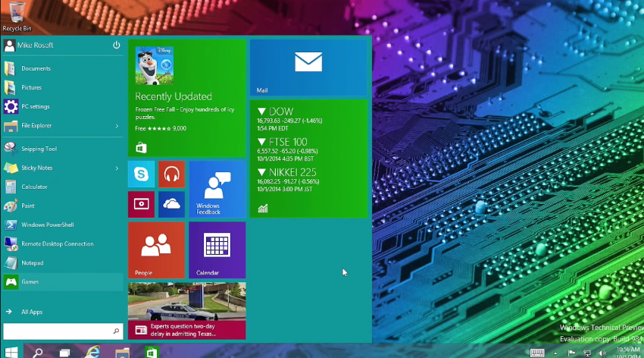The height and width of the screenshot is (358, 644).
Task: Click All Apps in Start menu
Action: point(32,312)
